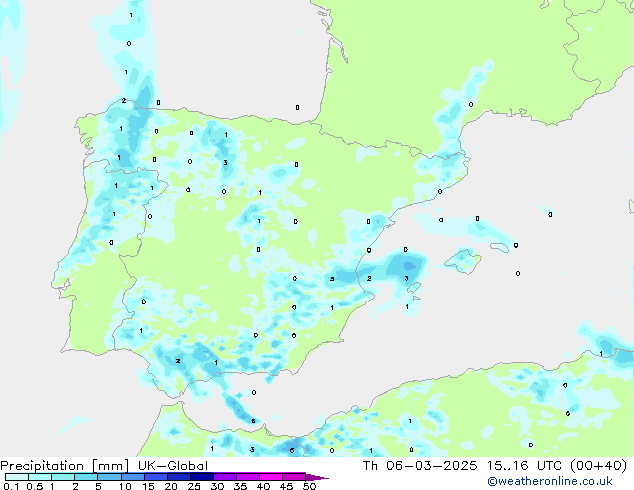The height and width of the screenshot is (490, 634).
Task: Click the 'UK-Global' model name label
Action: click(x=173, y=466)
